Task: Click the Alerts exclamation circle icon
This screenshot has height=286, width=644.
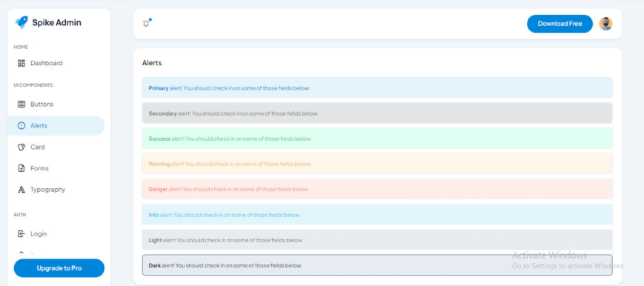Action: click(x=21, y=125)
